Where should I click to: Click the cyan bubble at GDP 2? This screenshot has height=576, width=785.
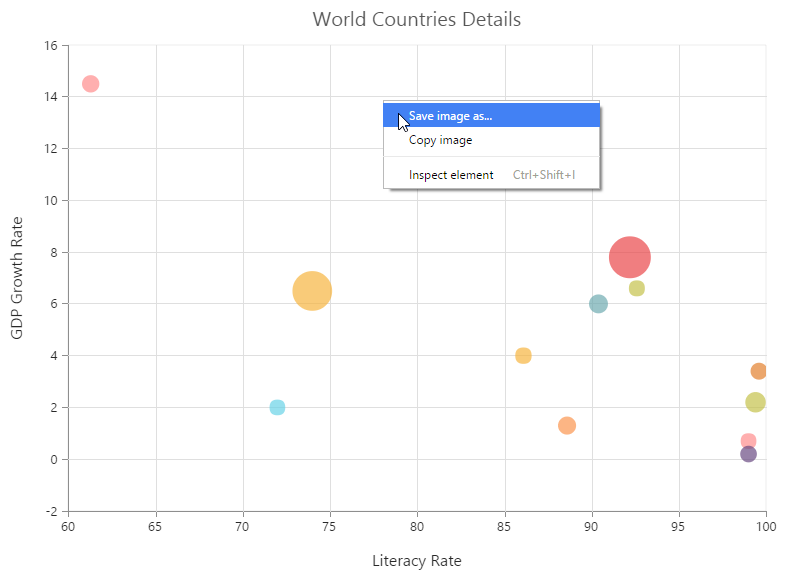[x=277, y=407]
